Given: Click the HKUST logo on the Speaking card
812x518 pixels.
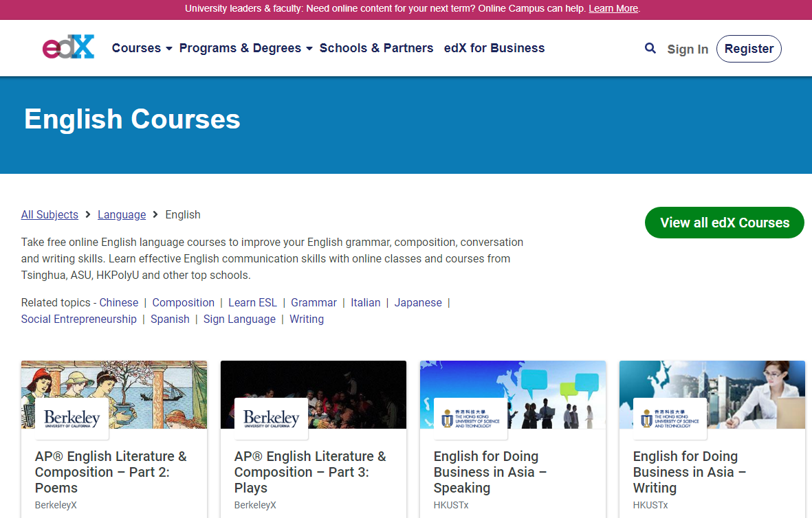Looking at the screenshot, I should click(x=471, y=418).
